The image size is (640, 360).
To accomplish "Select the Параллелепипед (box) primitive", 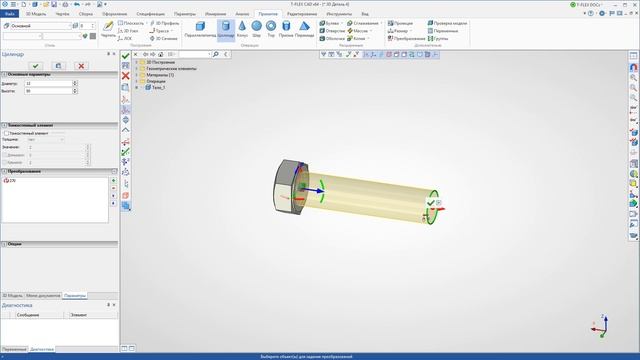I will tap(200, 29).
